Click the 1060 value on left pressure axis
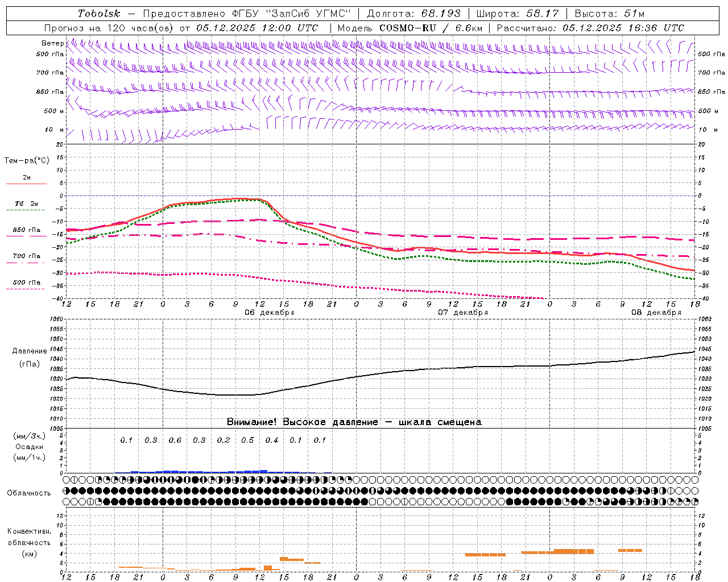Image resolution: width=728 pixels, height=582 pixels. (57, 319)
